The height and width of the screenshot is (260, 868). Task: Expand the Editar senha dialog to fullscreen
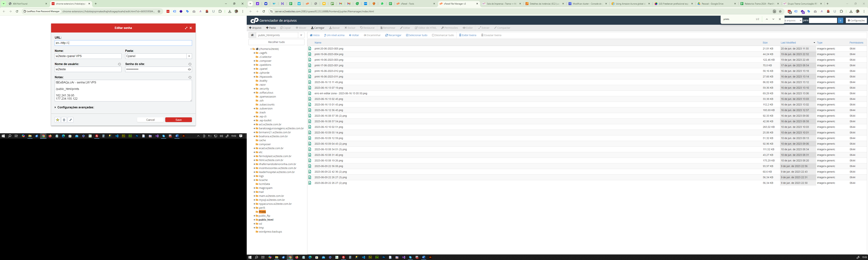[x=186, y=28]
